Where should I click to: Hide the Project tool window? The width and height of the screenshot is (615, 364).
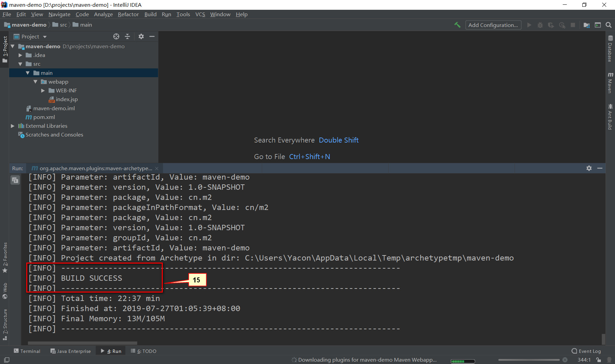tap(152, 36)
